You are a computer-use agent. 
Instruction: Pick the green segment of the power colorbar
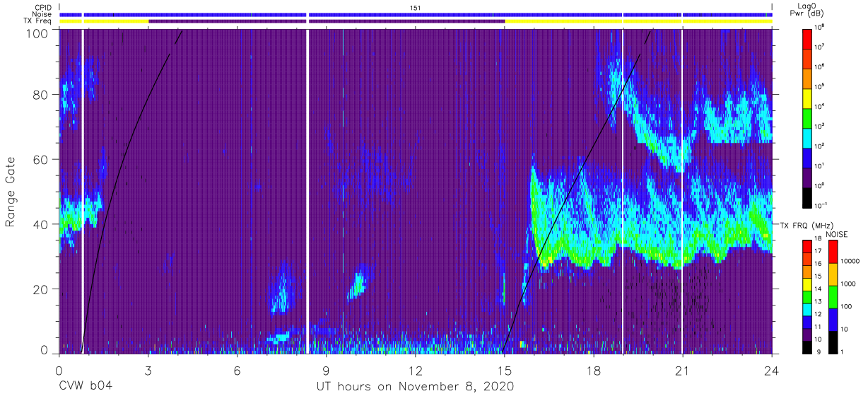coord(808,117)
